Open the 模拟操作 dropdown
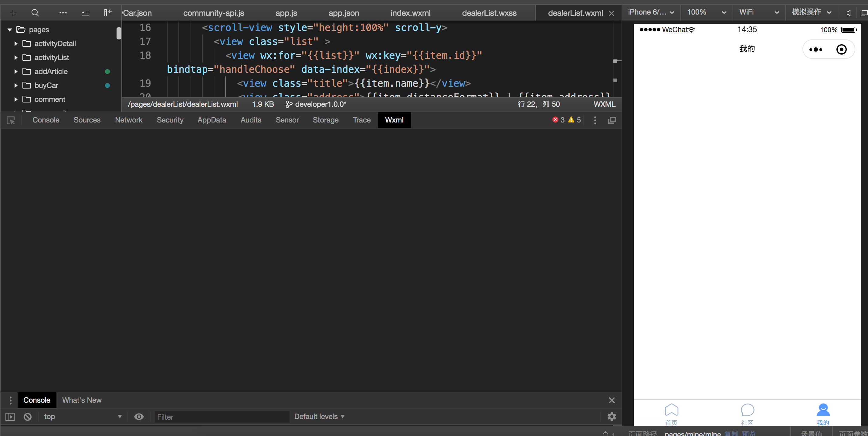 [x=811, y=12]
